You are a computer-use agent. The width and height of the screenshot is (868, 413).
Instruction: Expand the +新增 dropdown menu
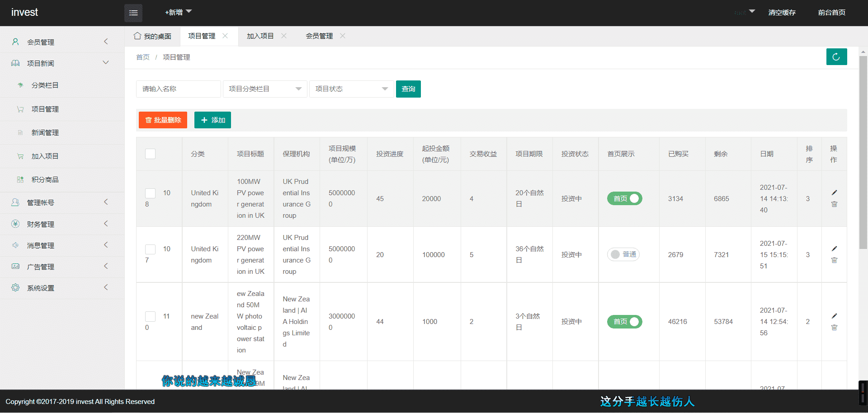[x=178, y=12]
